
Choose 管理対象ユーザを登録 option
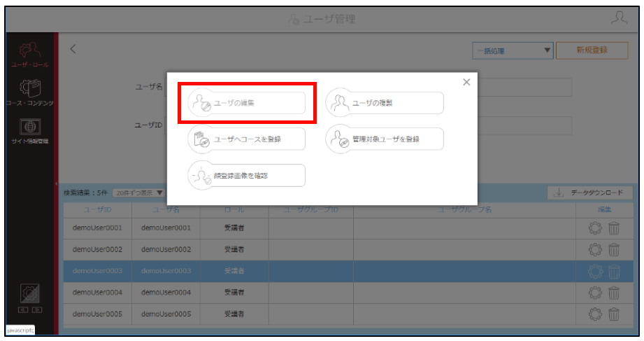click(x=385, y=139)
